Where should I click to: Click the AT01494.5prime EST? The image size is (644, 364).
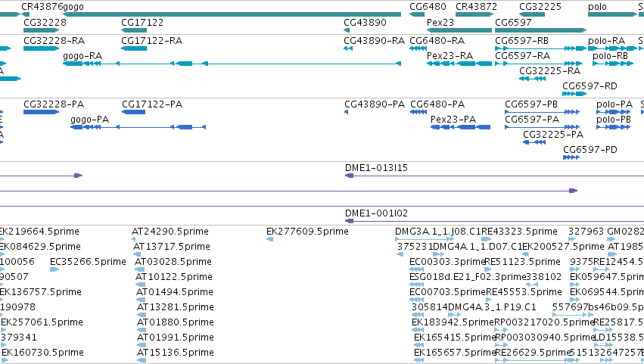coord(141,300)
